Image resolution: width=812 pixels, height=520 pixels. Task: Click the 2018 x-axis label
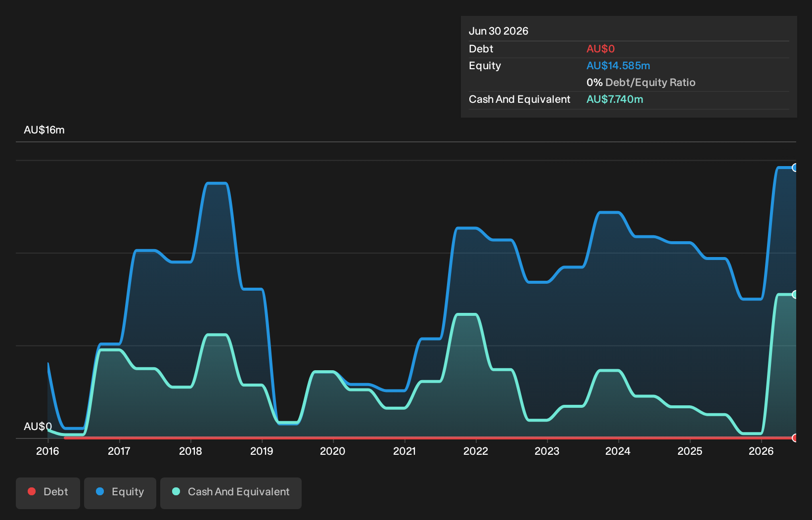coord(190,451)
